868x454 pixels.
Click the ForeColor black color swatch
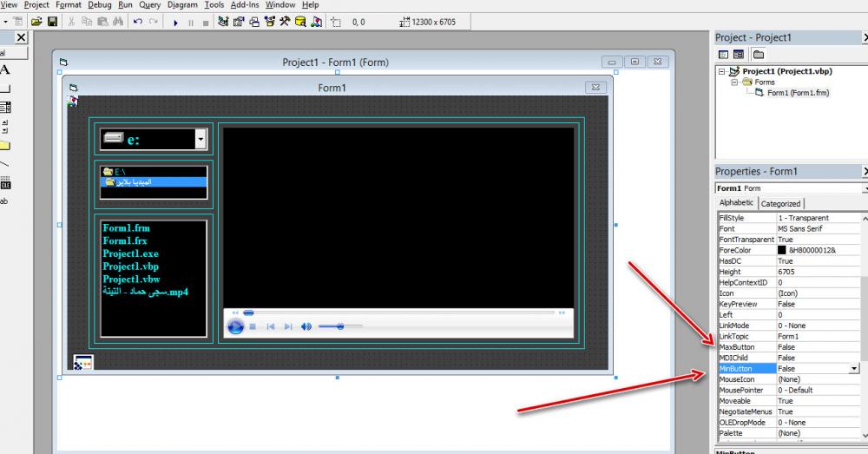tap(782, 250)
